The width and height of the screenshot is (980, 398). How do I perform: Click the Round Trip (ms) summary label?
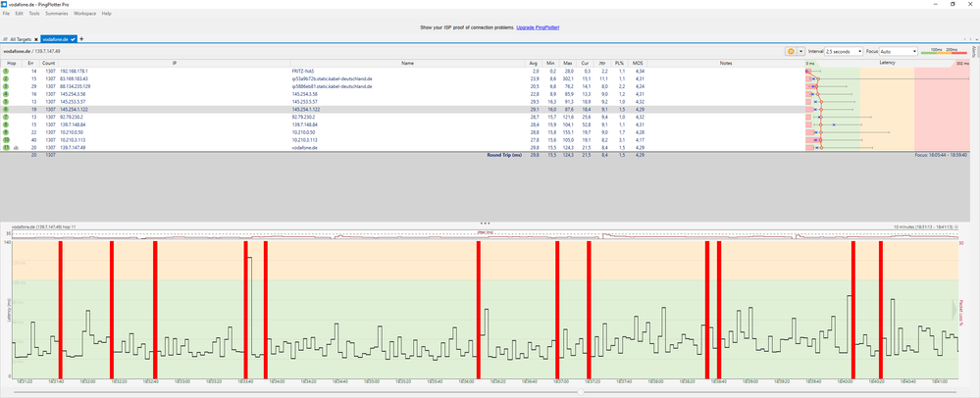click(504, 154)
